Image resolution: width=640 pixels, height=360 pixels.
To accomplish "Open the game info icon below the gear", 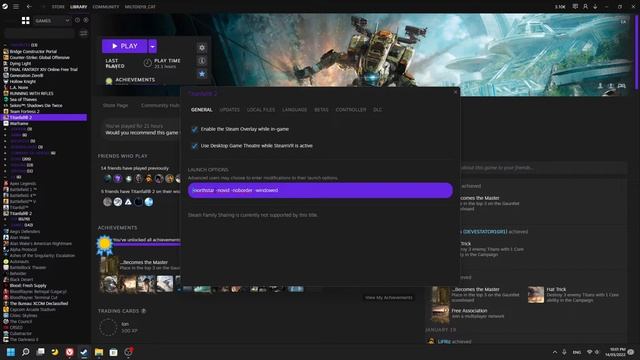I will [x=202, y=61].
